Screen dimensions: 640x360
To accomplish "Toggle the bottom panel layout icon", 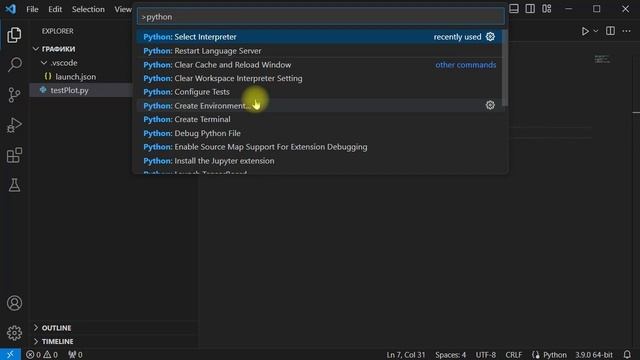I will pos(514,9).
